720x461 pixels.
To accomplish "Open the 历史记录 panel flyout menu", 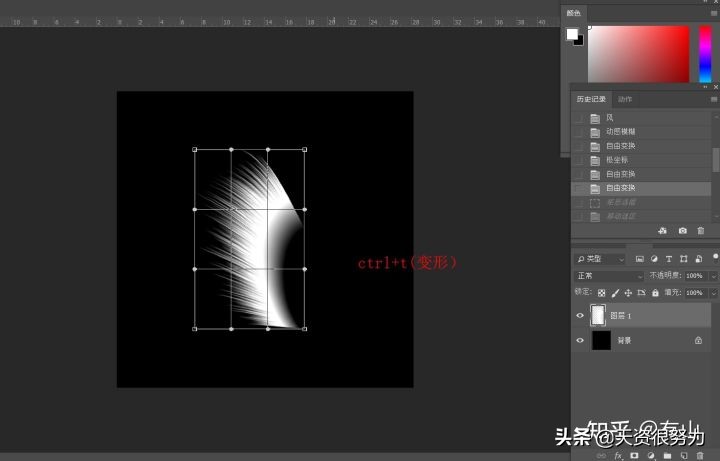I will 714,99.
